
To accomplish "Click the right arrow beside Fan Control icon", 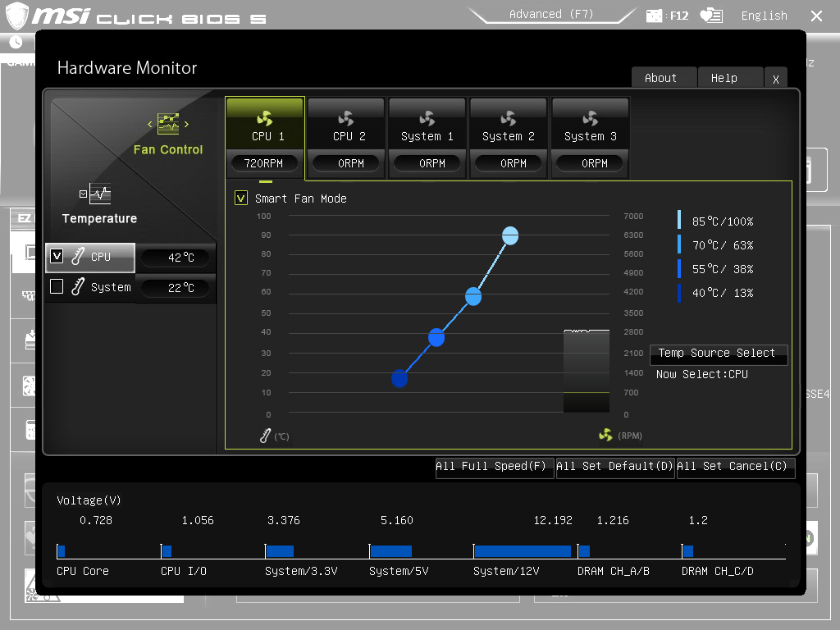I will 186,125.
